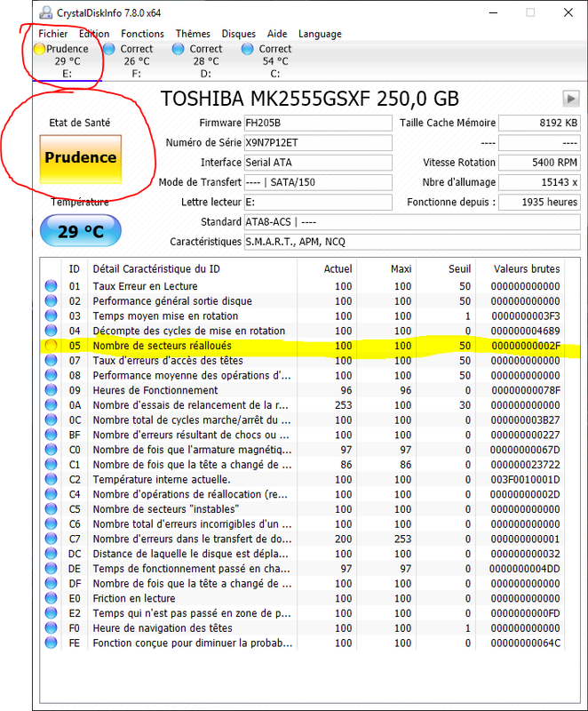The image size is (588, 711).
Task: Click the status orb for attribute C2
Action: [x=51, y=479]
